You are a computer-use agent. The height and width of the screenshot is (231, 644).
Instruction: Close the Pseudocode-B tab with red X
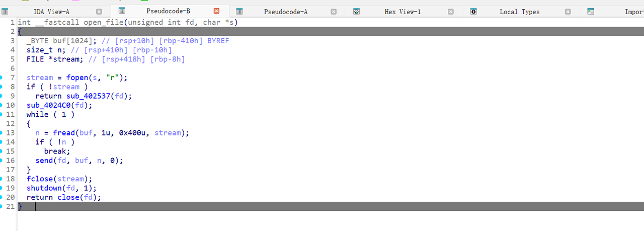217,11
